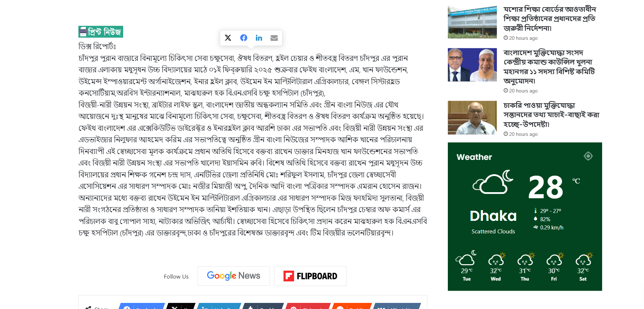
Task: Open thumbnail of man speaking at microphone
Action: pos(472,118)
